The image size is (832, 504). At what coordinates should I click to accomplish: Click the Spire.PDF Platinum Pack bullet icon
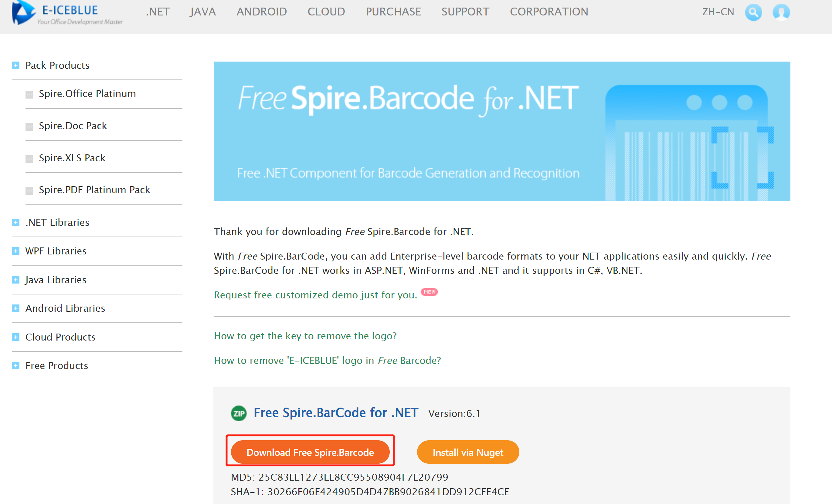(x=29, y=191)
